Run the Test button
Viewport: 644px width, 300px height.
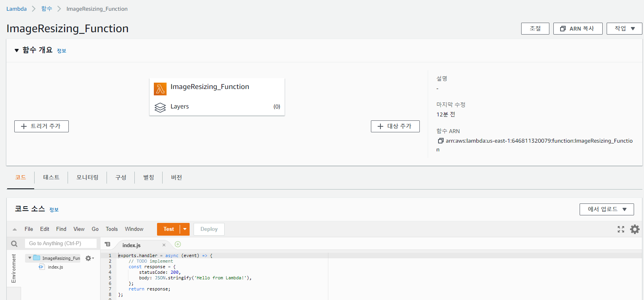click(x=169, y=229)
